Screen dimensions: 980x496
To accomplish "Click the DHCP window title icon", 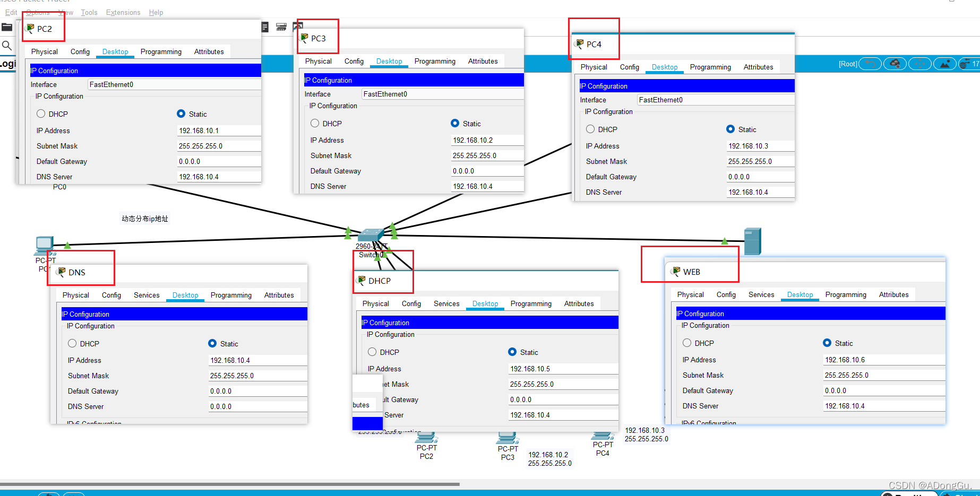I will 362,281.
